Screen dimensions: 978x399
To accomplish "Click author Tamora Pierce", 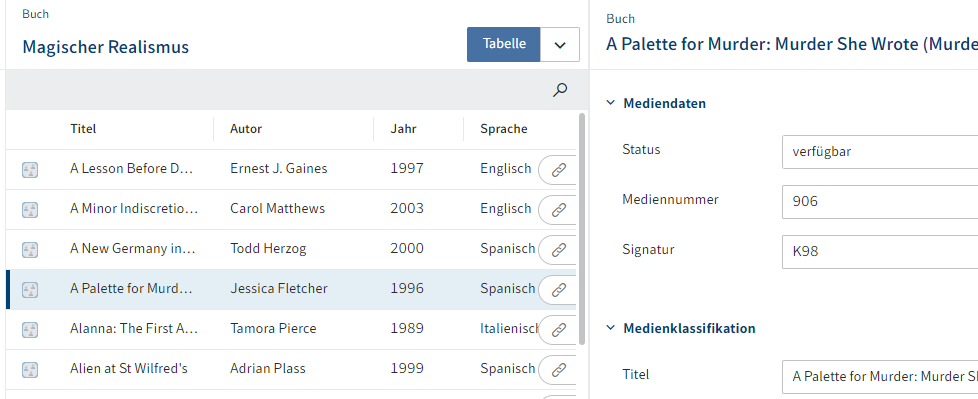I will click(273, 329).
